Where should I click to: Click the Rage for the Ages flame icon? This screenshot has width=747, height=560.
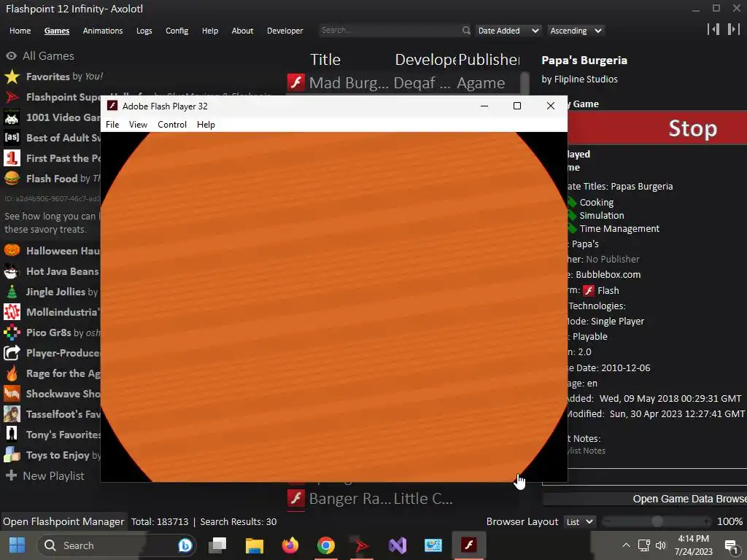point(12,373)
